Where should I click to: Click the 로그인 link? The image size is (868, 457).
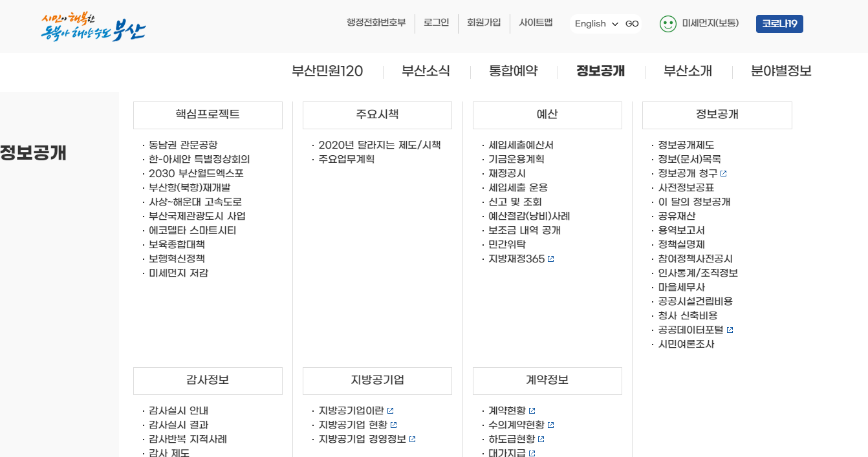click(x=437, y=23)
